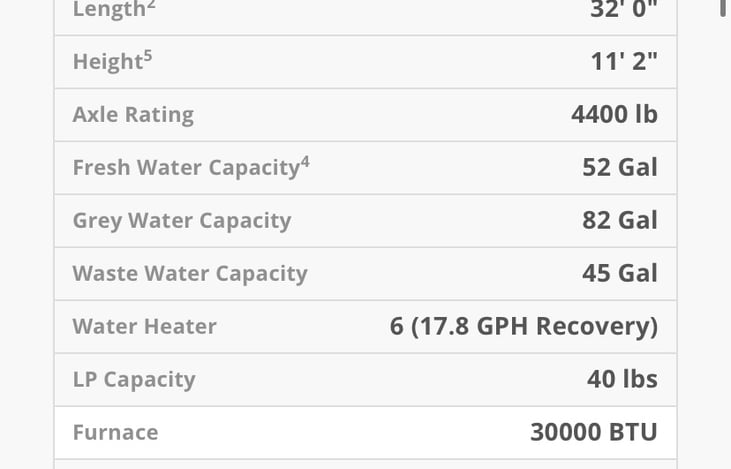Click the Water Heater label
Screen dimensions: 731x469
tap(144, 327)
